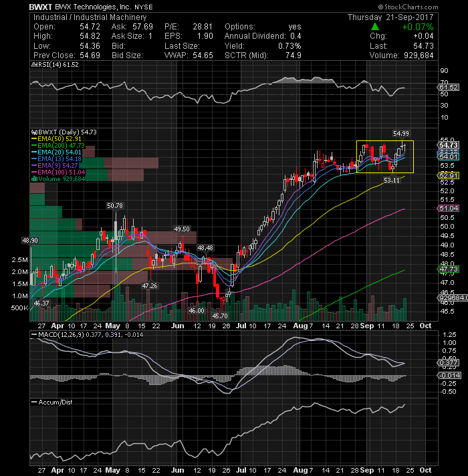Click the 45.70 low price annotation

[220, 316]
